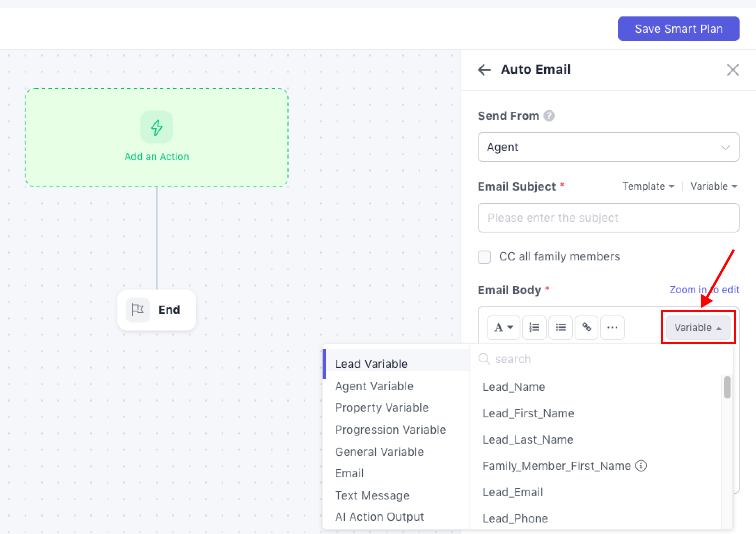This screenshot has width=756, height=534.
Task: Insert a numbered list in email body
Action: coord(534,327)
